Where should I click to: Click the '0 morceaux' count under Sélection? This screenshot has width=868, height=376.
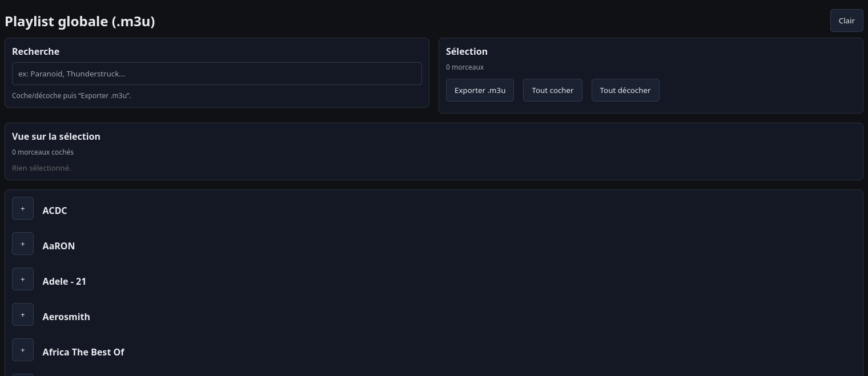point(465,67)
